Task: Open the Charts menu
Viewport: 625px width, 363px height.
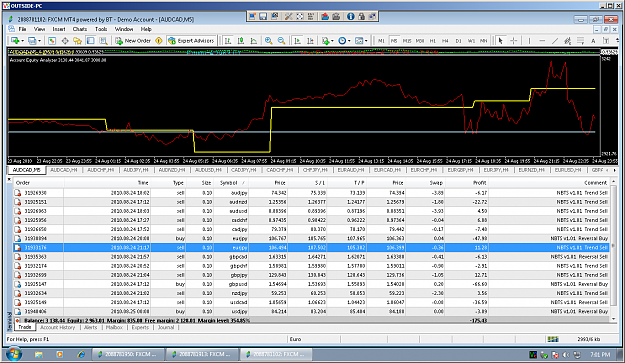Action: coord(80,29)
